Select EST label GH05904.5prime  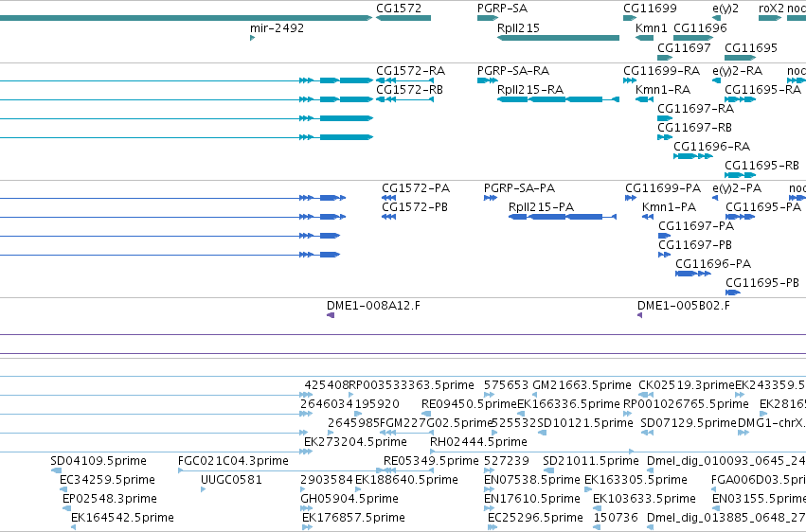tap(349, 499)
